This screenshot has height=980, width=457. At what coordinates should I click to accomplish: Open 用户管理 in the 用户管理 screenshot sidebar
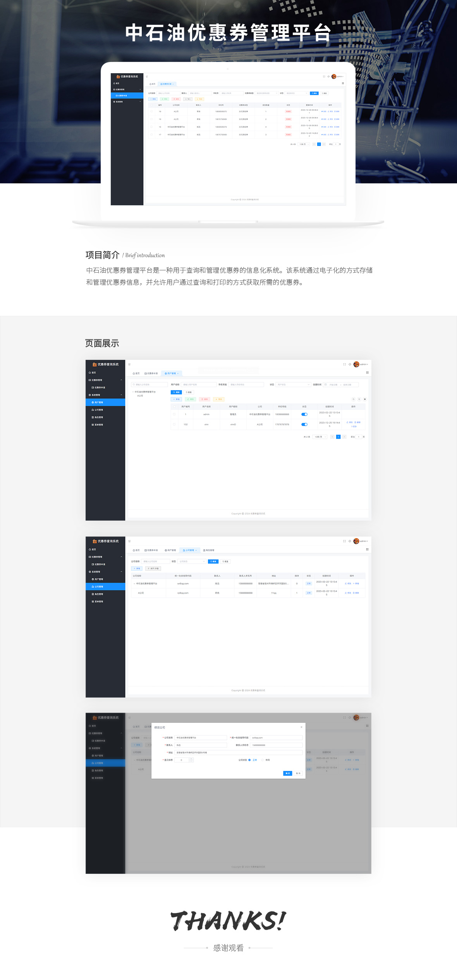coord(105,402)
